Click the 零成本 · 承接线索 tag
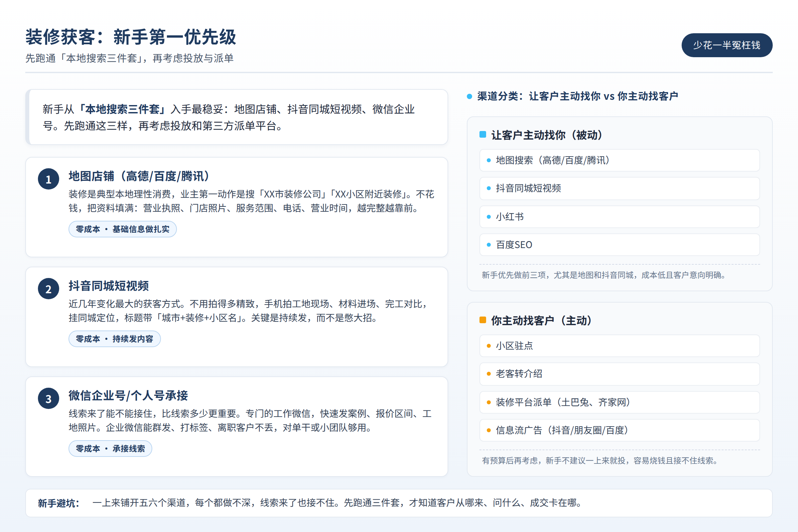Image resolution: width=798 pixels, height=532 pixels. (110, 449)
